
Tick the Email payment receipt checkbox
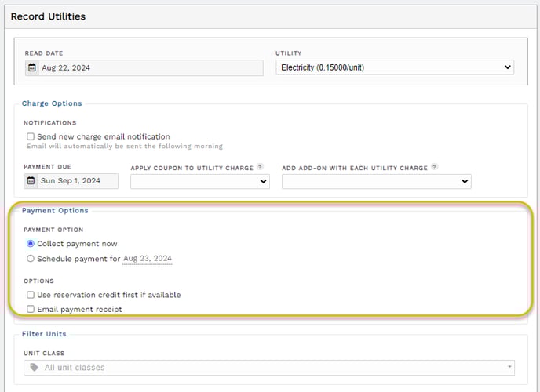[x=31, y=309]
